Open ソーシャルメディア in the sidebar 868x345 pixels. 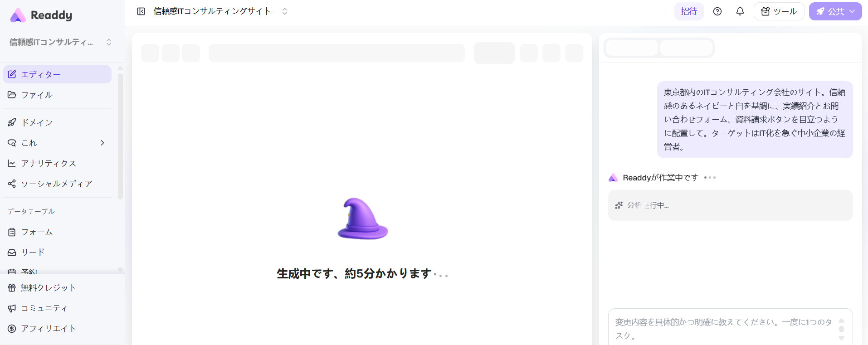[57, 184]
